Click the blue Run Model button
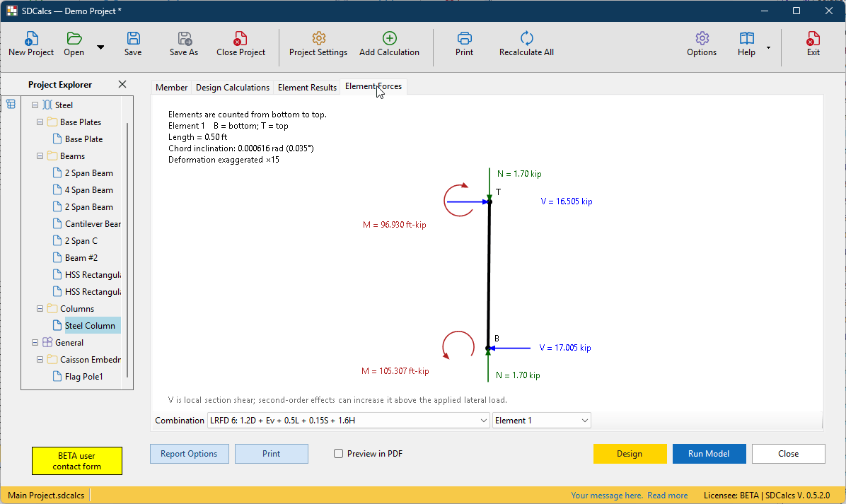The height and width of the screenshot is (504, 846). [x=709, y=454]
